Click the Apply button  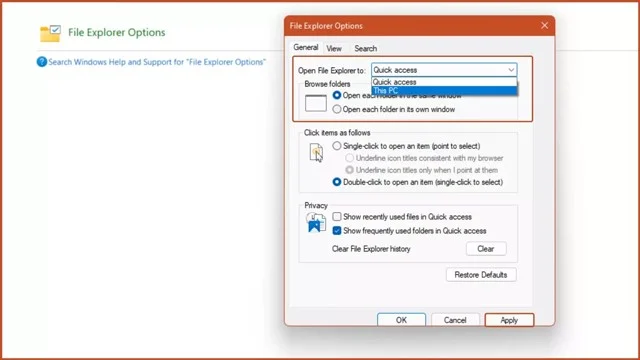[x=509, y=320]
